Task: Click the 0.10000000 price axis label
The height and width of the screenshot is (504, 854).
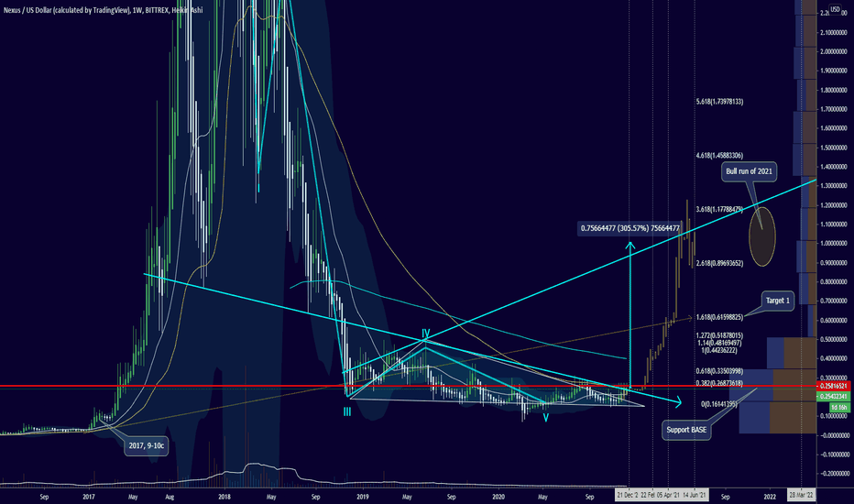Action: 833,416
